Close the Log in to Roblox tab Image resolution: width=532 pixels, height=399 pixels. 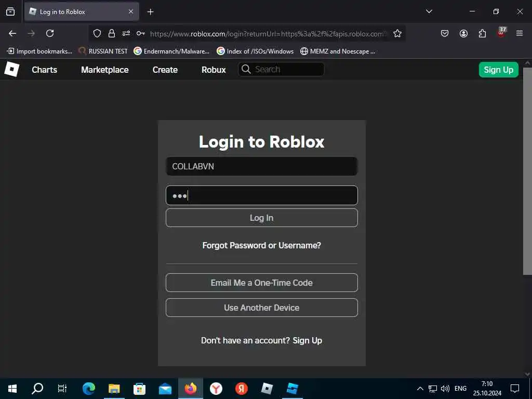[x=131, y=11]
